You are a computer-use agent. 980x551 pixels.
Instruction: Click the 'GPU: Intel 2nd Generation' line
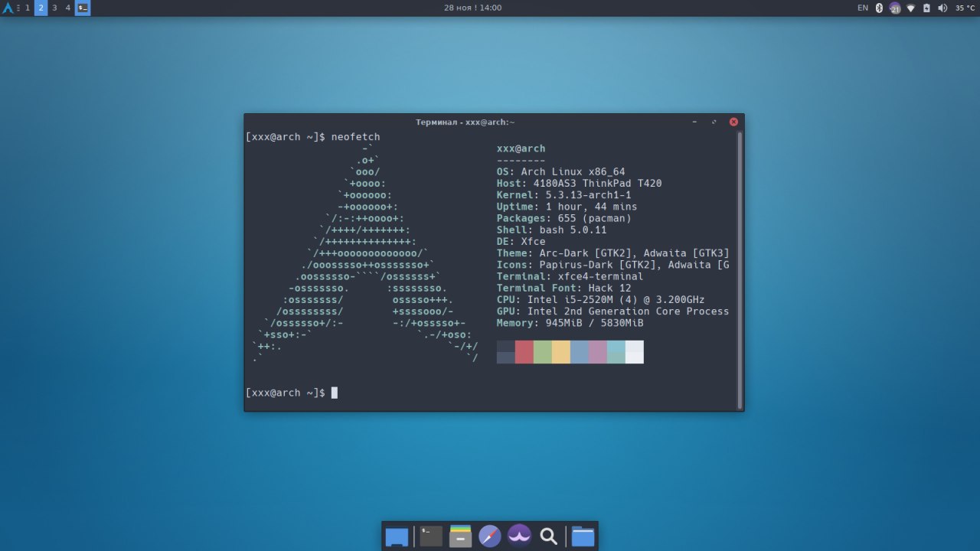pyautogui.click(x=613, y=311)
